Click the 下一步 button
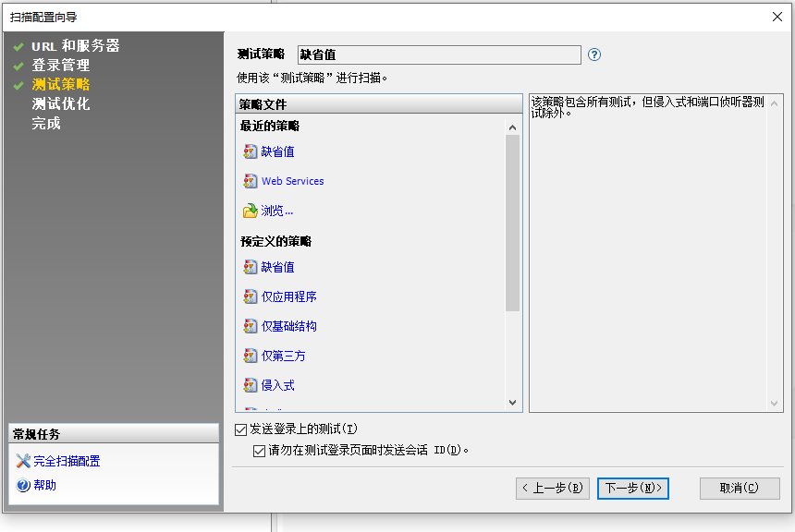This screenshot has height=532, width=795. [632, 489]
